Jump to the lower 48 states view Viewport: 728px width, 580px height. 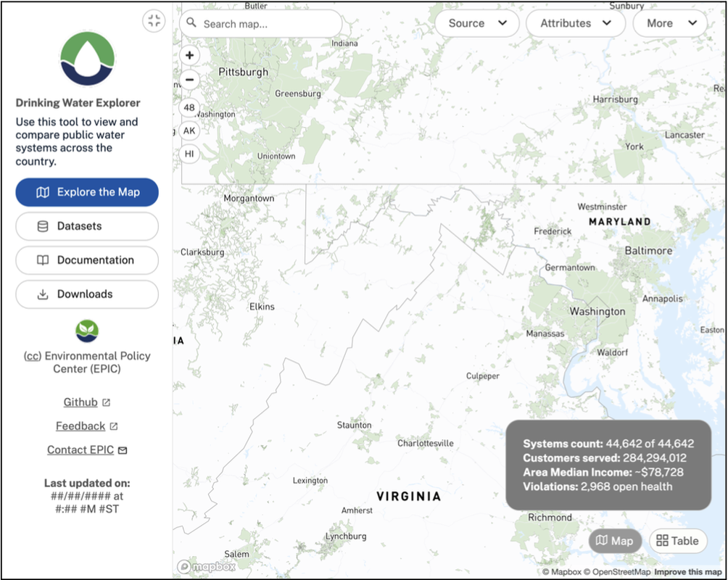(189, 107)
